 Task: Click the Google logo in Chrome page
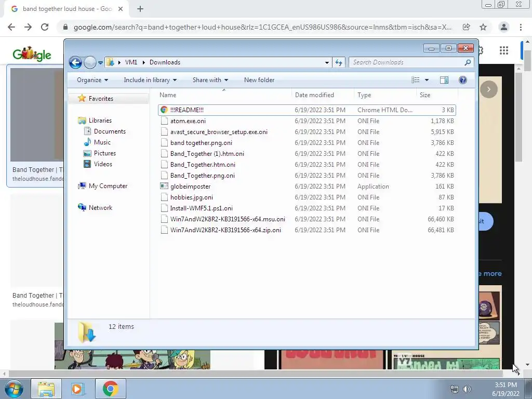pyautogui.click(x=32, y=54)
